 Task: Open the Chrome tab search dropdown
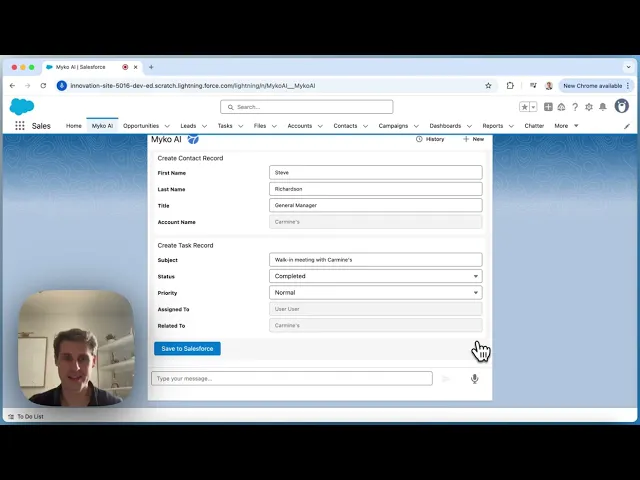point(629,67)
